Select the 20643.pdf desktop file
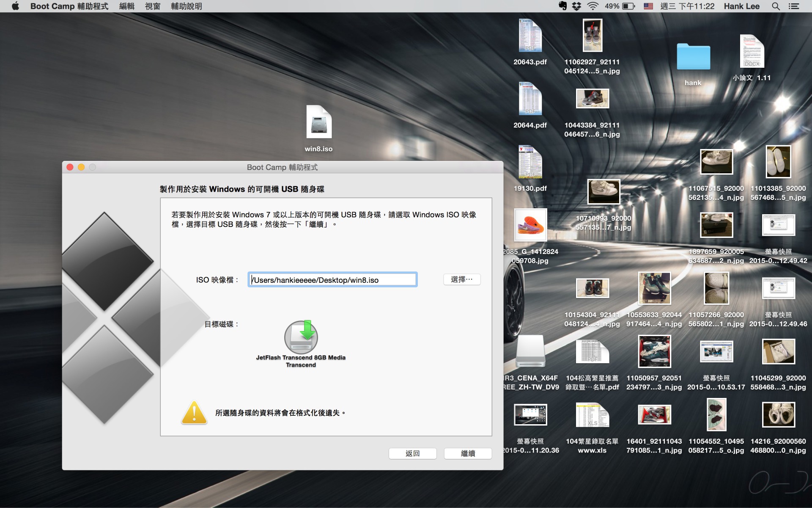The image size is (812, 508). [530, 36]
